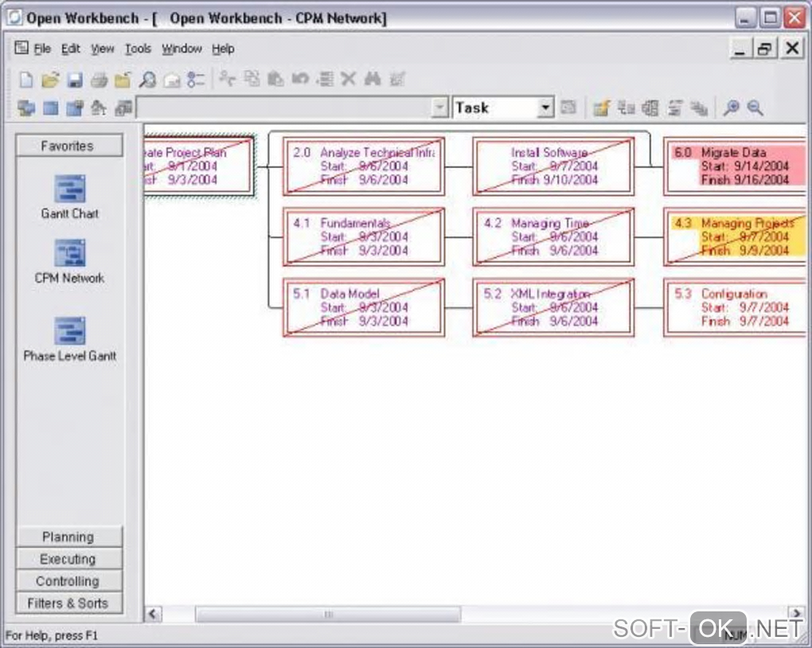812x648 pixels.
Task: Click the cut scissors toolbar icon
Action: [227, 79]
